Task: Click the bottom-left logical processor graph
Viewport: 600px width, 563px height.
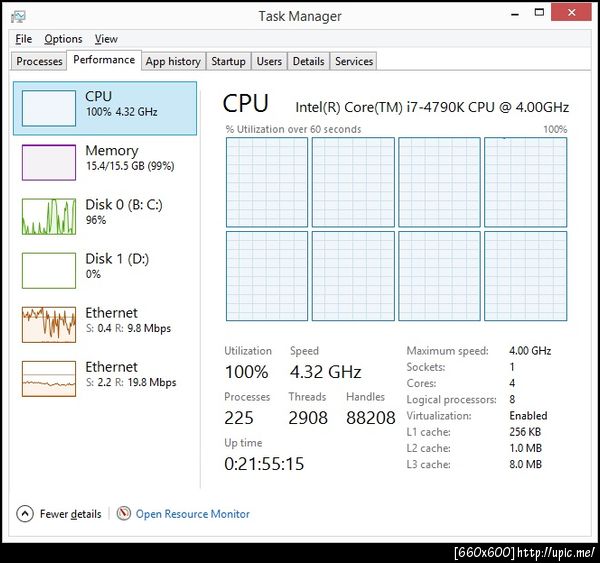Action: pyautogui.click(x=267, y=276)
